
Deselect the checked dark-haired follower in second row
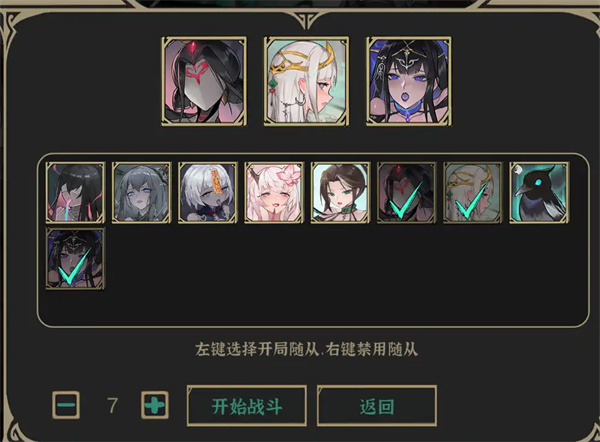coord(75,259)
